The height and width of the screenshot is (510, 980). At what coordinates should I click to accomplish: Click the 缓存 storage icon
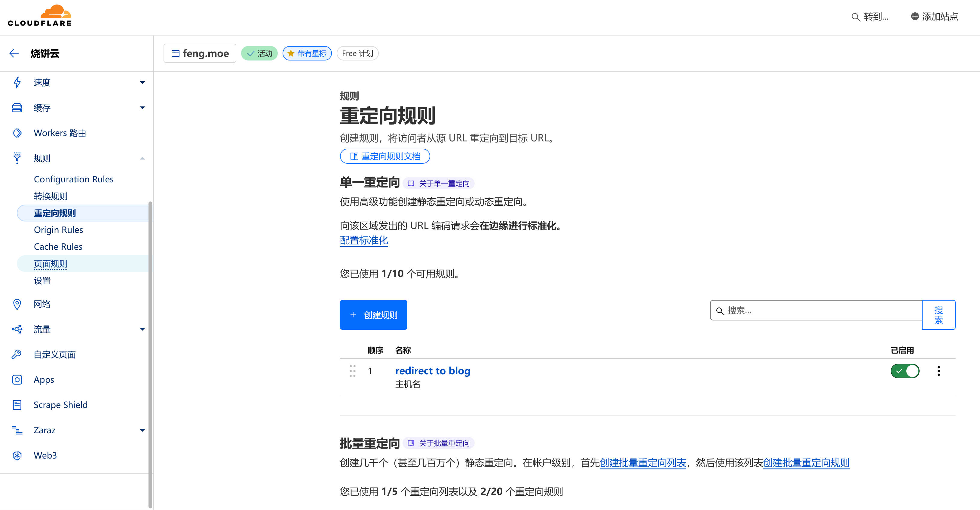click(17, 108)
